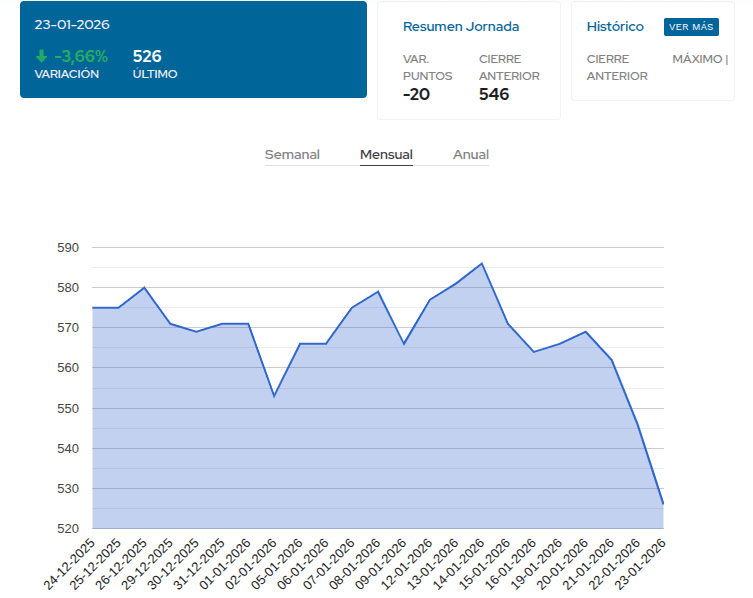Screen dimensions: 753x598
Task: Click the green down arrow variation icon
Action: click(x=41, y=56)
